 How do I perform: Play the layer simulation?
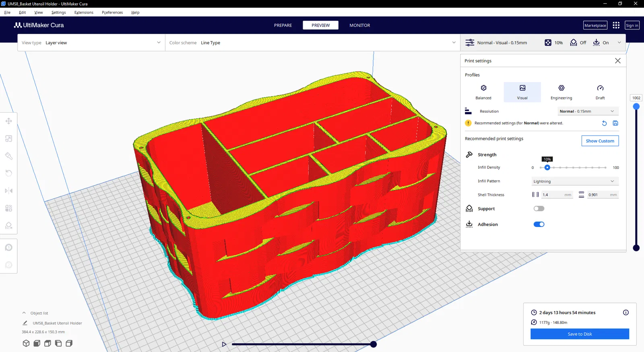[224, 344]
